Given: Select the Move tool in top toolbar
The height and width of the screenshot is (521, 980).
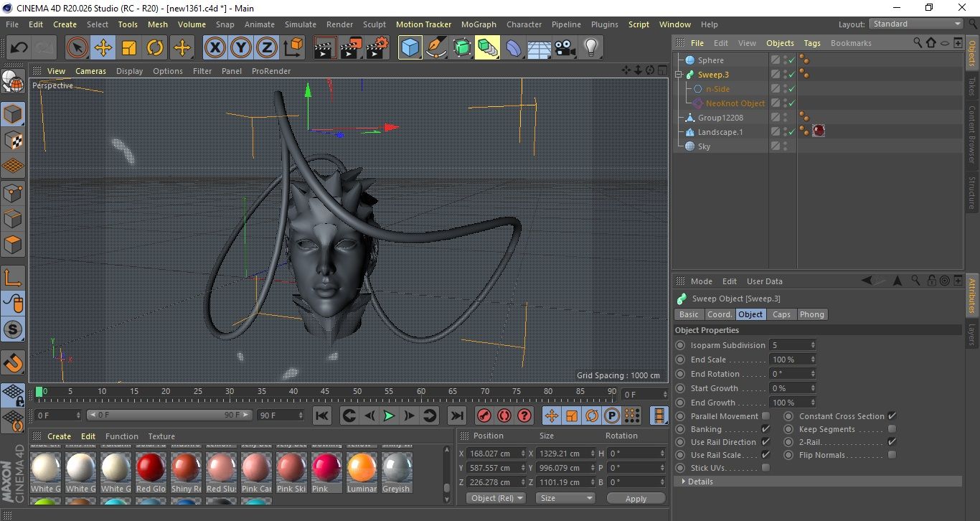Looking at the screenshot, I should click(x=103, y=48).
